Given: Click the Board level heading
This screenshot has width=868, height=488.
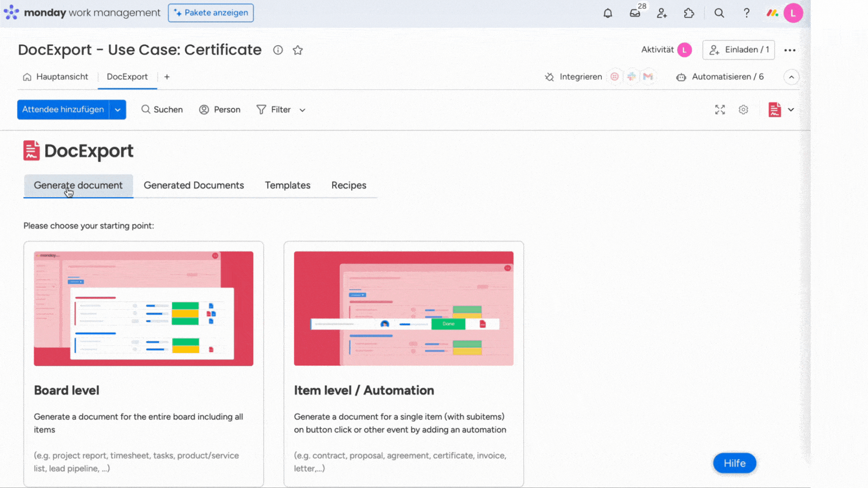Looking at the screenshot, I should click(x=66, y=390).
